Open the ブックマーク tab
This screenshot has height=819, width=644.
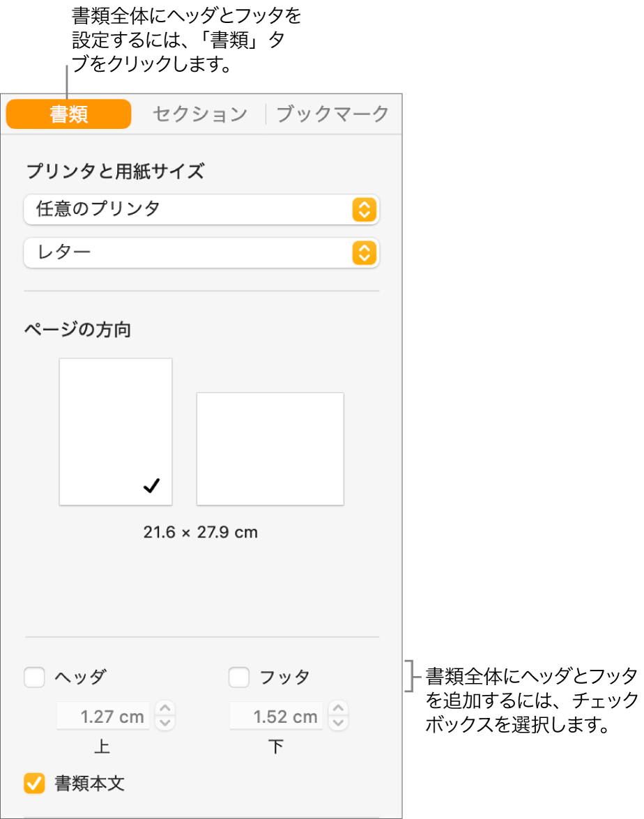[x=332, y=114]
